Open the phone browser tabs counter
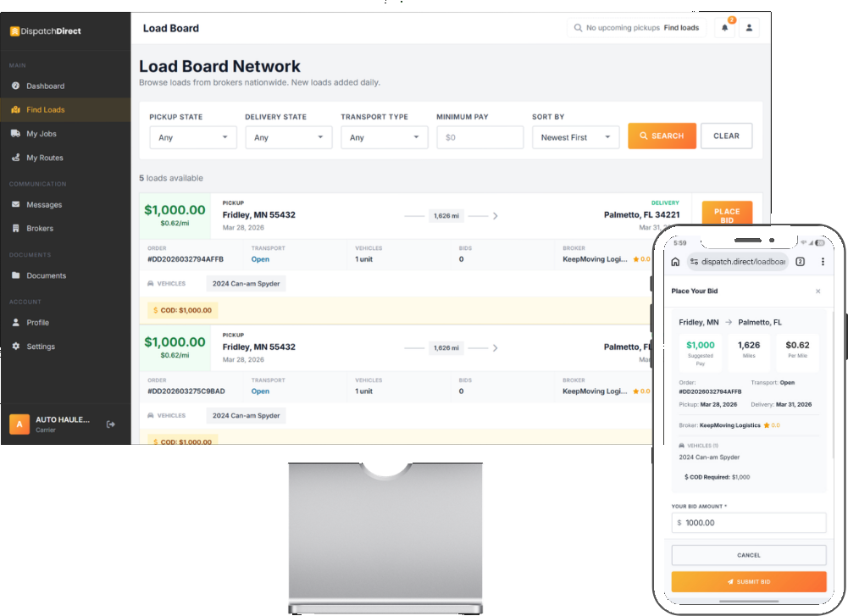This screenshot has width=848, height=616. click(801, 262)
